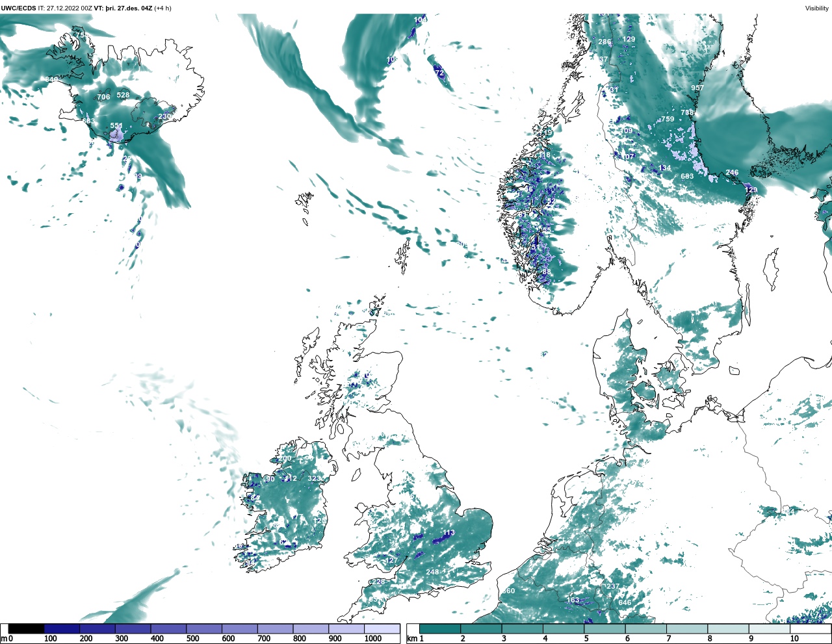Click the valid time '04Z' in header
The height and width of the screenshot is (644, 832).
click(146, 8)
